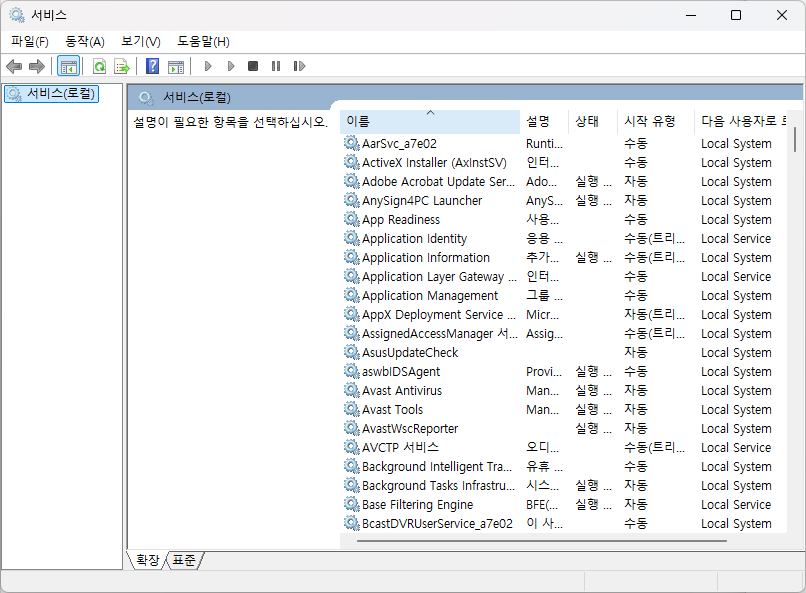The width and height of the screenshot is (806, 593).
Task: Select the Application Layer Gateway service
Action: (x=563, y=276)
